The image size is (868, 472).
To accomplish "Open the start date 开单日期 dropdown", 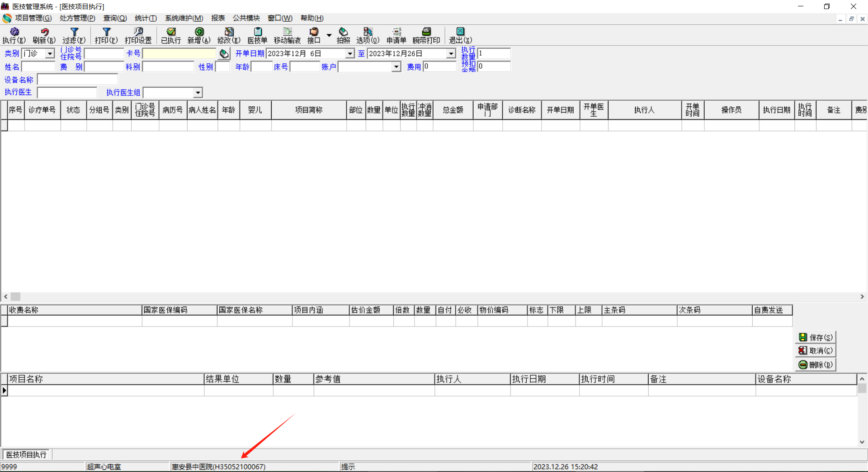I will (x=350, y=54).
